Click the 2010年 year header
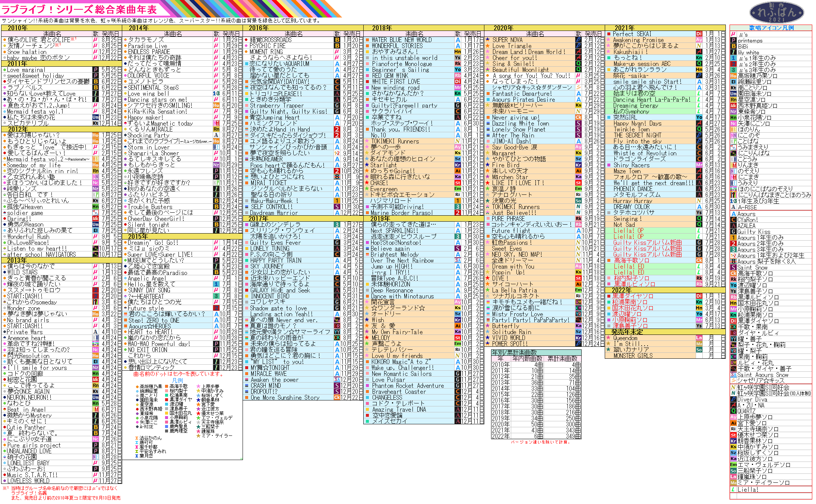Screen dimensions: 816x504 click(61, 28)
